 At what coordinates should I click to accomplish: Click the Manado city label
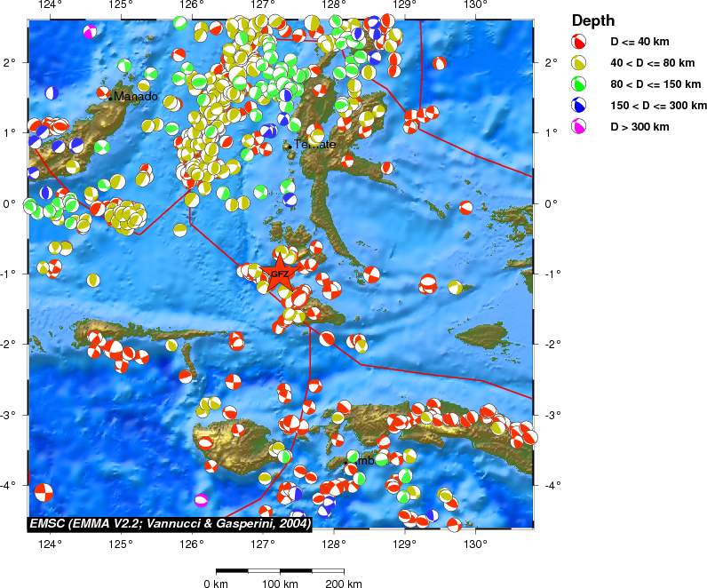(x=136, y=96)
